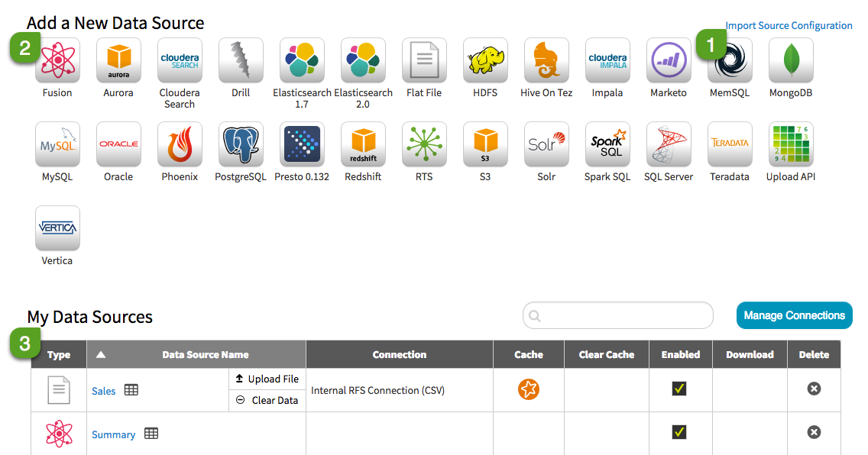Select Elasticsearch 1.7 connector
This screenshot has width=868, height=455.
(x=302, y=60)
